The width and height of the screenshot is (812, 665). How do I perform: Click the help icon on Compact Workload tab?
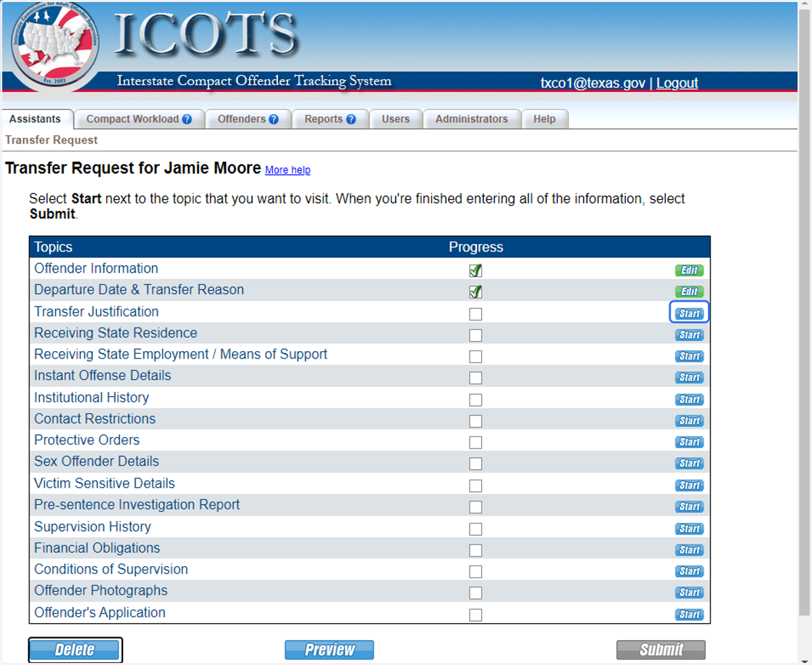point(187,119)
